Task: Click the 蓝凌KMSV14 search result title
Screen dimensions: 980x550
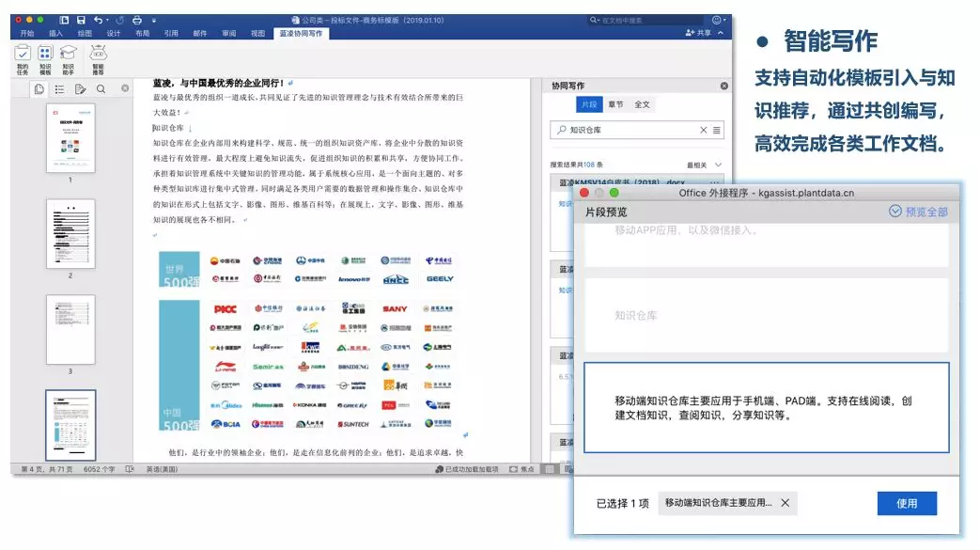Action: [622, 182]
